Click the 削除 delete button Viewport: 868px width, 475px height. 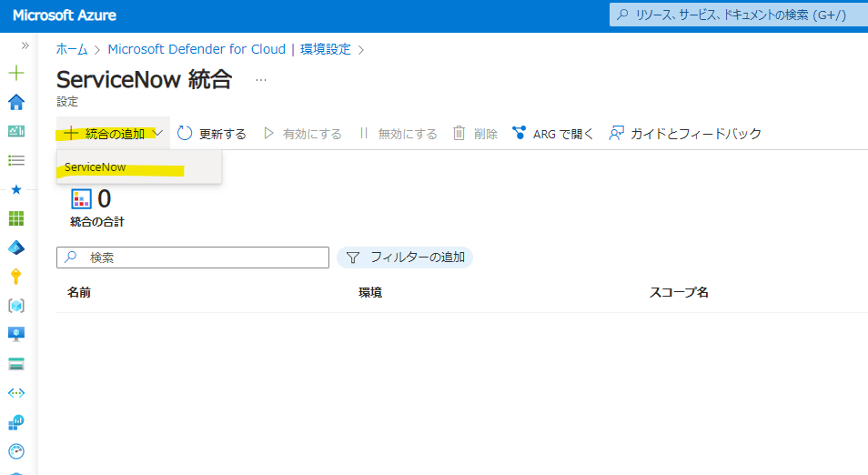[476, 134]
